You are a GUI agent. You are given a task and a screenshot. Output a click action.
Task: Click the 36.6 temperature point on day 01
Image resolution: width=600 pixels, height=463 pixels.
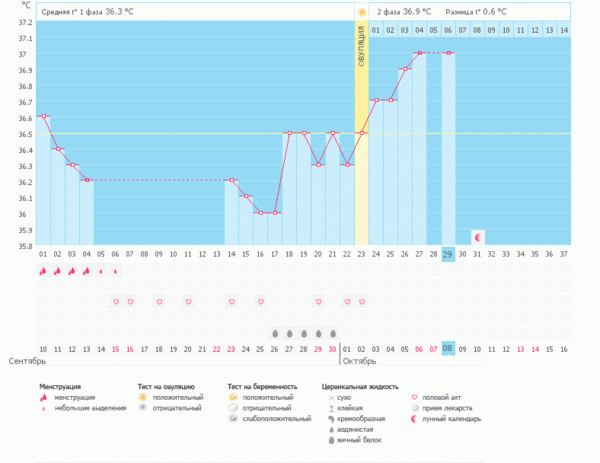[x=43, y=117]
